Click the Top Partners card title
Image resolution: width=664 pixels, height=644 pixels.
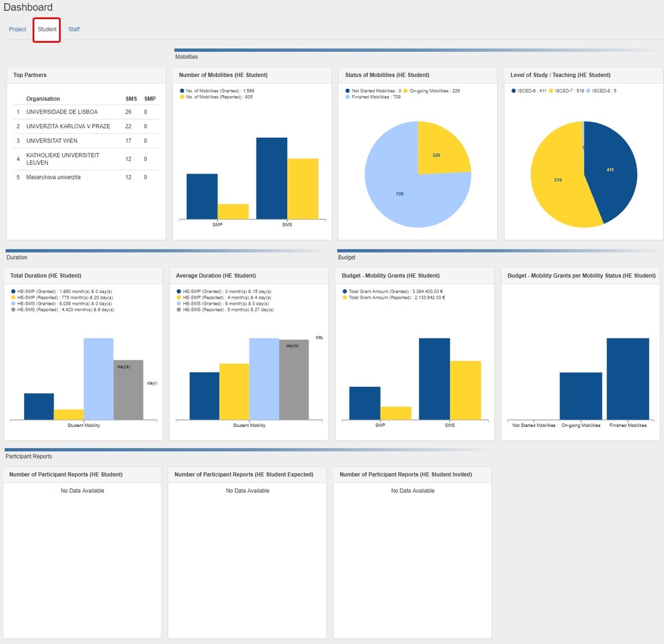click(x=30, y=75)
